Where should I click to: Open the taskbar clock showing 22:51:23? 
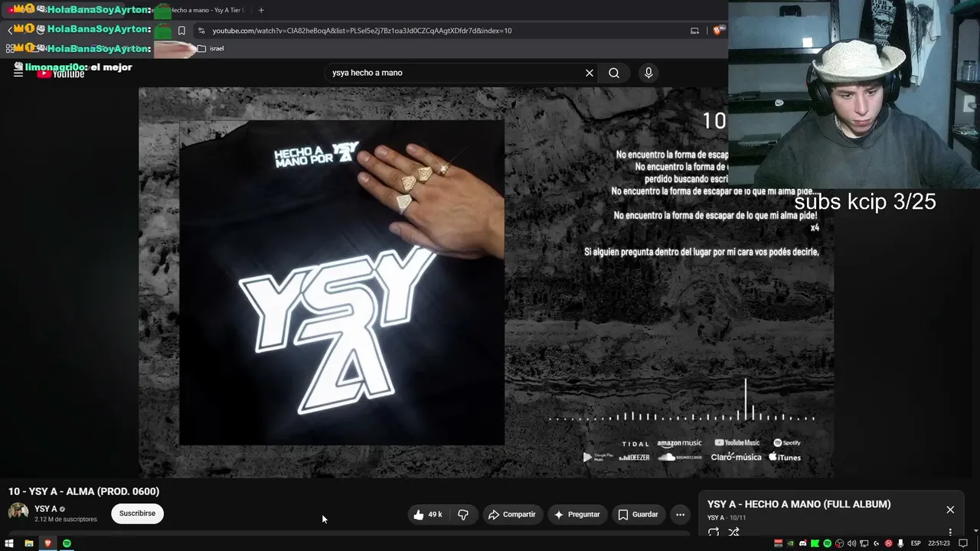939,543
